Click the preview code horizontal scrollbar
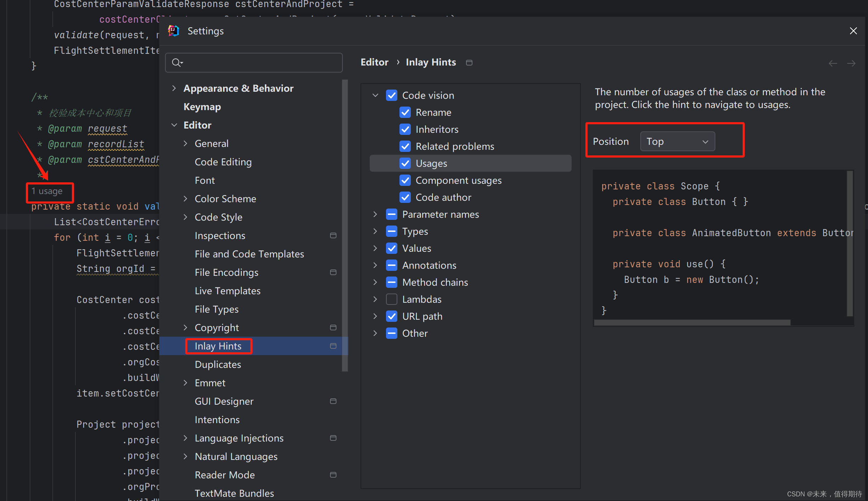Image resolution: width=868 pixels, height=501 pixels. (692, 322)
